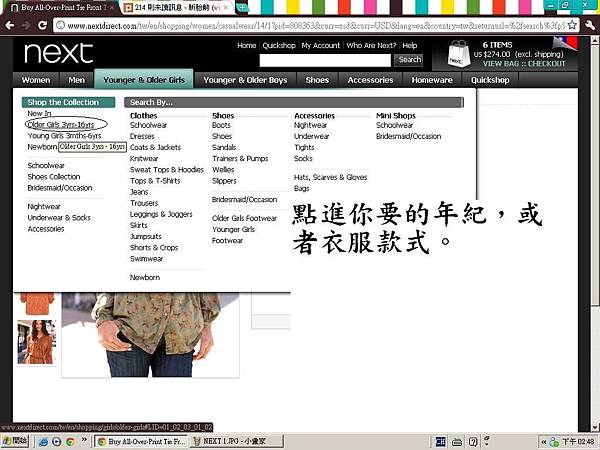Open the browser wrench settings menu
600x450 pixels.
[x=590, y=25]
